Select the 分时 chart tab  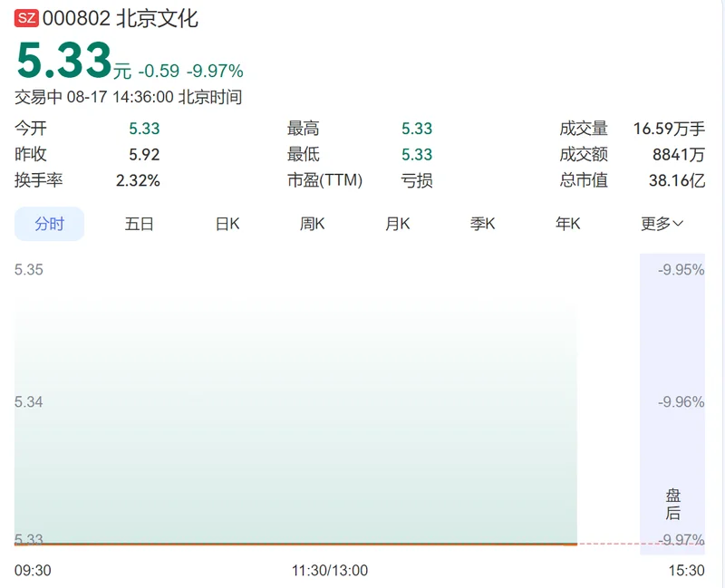[50, 224]
